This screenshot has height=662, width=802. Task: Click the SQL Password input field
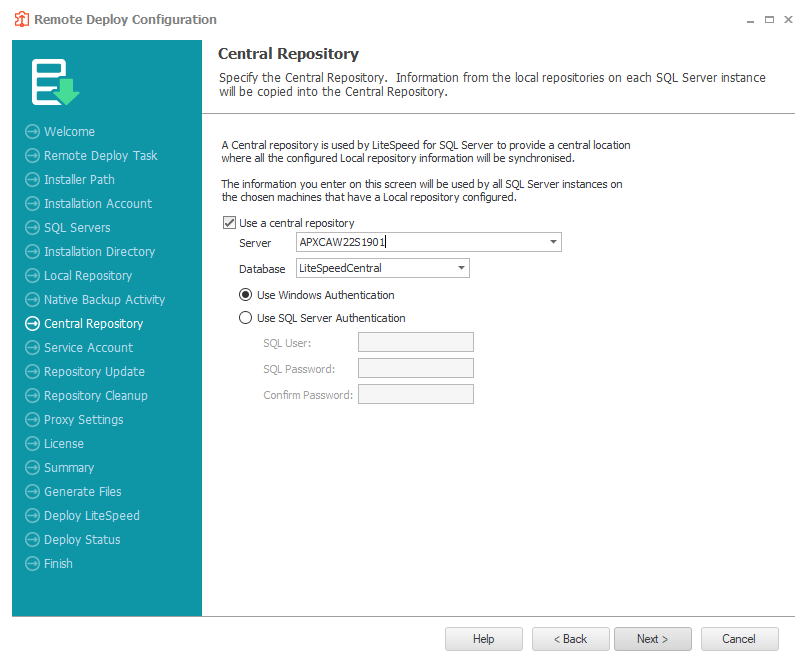click(x=416, y=368)
